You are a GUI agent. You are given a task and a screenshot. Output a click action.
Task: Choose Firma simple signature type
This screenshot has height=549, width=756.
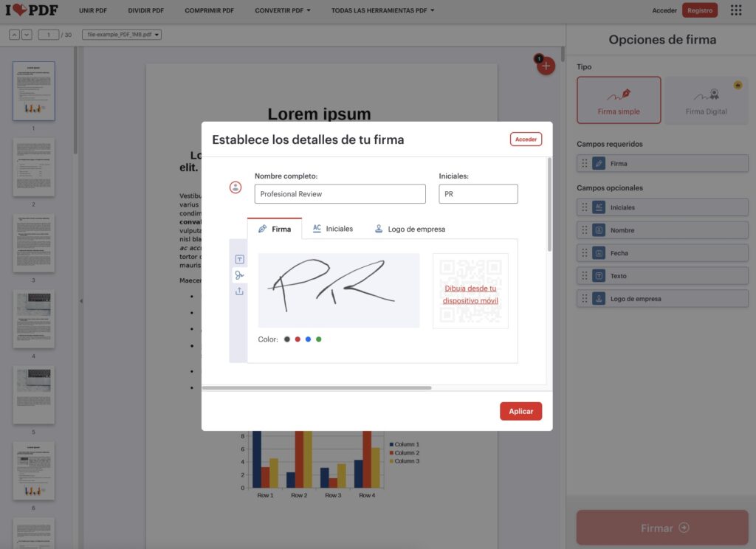(619, 100)
